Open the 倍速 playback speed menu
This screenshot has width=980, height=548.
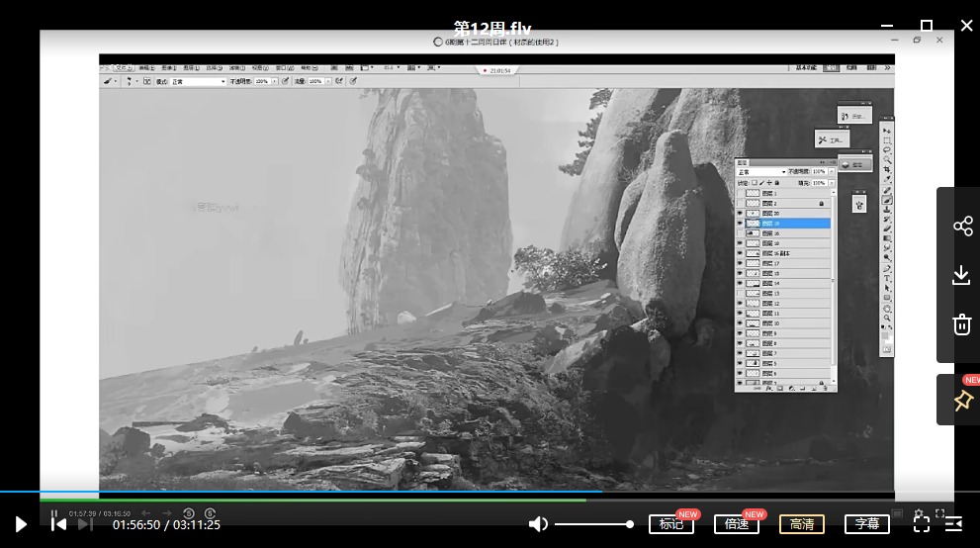(x=736, y=524)
